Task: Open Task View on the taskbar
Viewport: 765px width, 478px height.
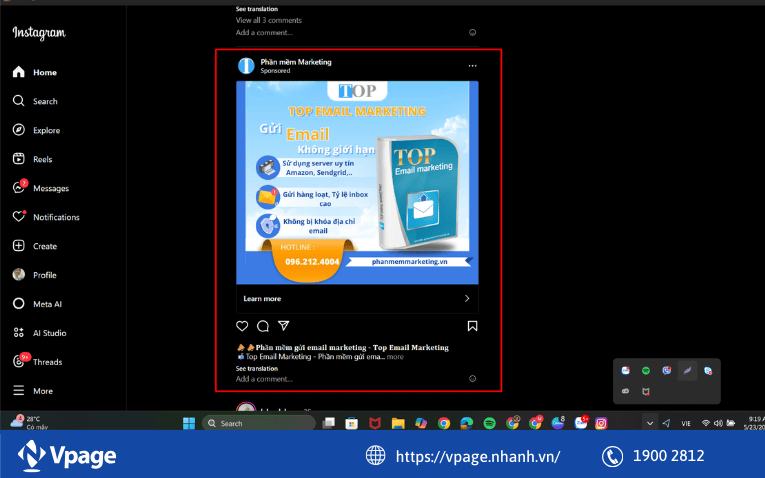Action: 329,423
